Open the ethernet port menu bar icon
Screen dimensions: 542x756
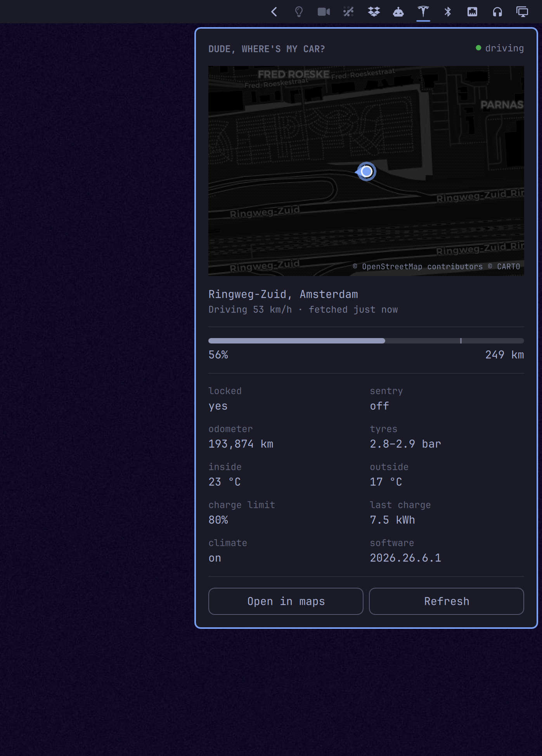[x=472, y=12]
